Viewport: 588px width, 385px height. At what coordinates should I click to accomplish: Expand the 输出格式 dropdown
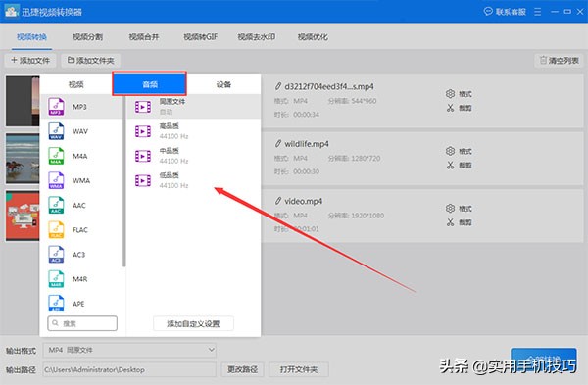pyautogui.click(x=129, y=350)
